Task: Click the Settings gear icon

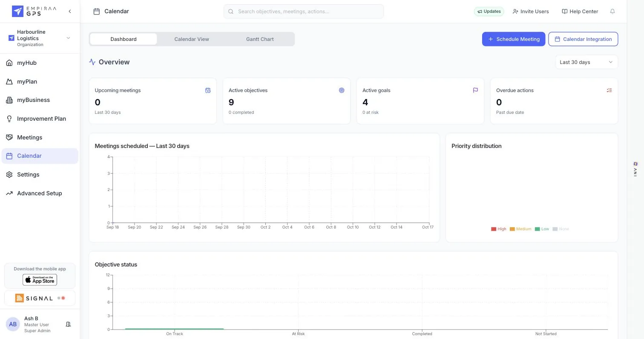Action: point(9,174)
